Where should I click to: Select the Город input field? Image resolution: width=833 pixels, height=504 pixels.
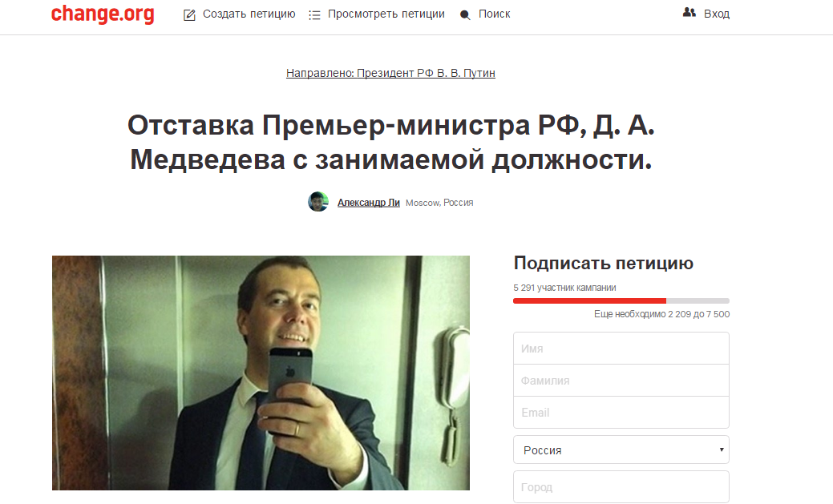point(621,486)
